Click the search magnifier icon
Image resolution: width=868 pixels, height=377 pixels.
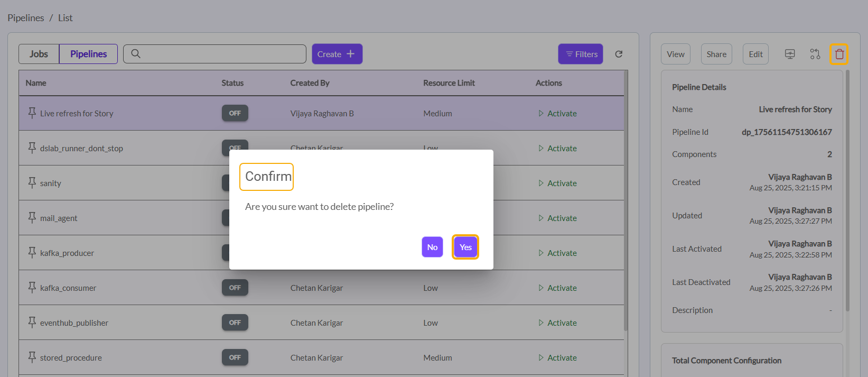[x=136, y=54]
